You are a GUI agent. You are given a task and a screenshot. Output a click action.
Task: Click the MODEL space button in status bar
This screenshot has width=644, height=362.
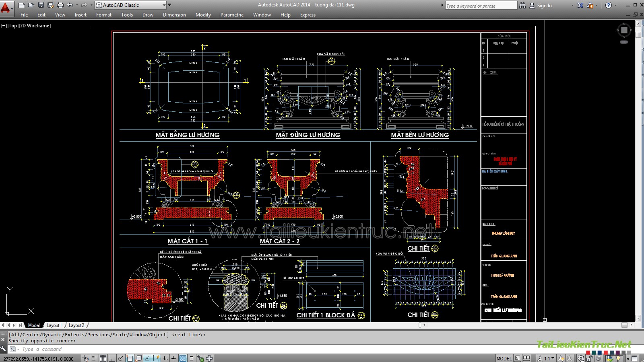tap(504, 358)
